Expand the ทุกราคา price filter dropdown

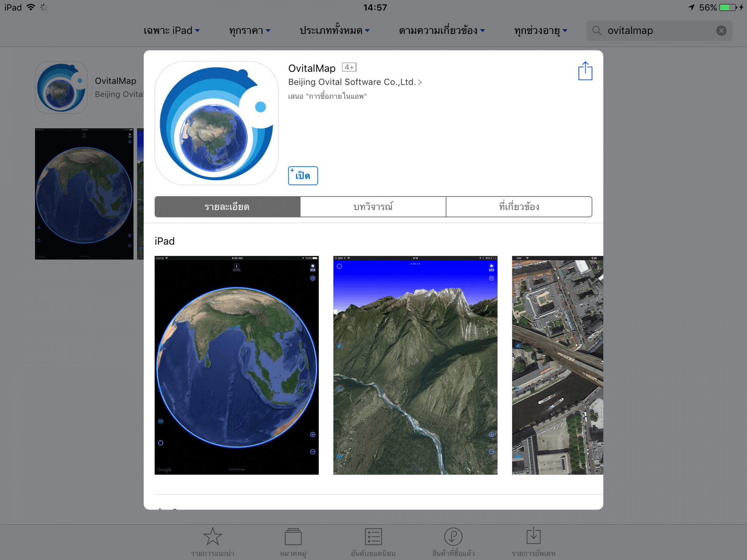point(249,30)
